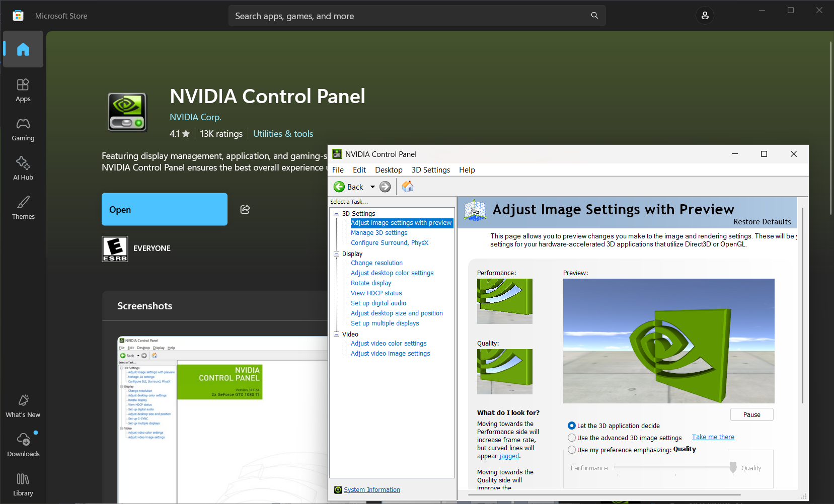
Task: Select 'Adjust desktop color settings' task
Action: click(392, 273)
